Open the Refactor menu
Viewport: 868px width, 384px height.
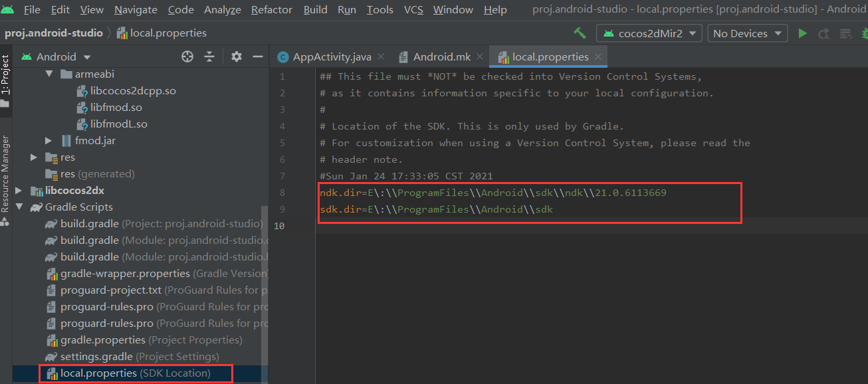(x=272, y=10)
